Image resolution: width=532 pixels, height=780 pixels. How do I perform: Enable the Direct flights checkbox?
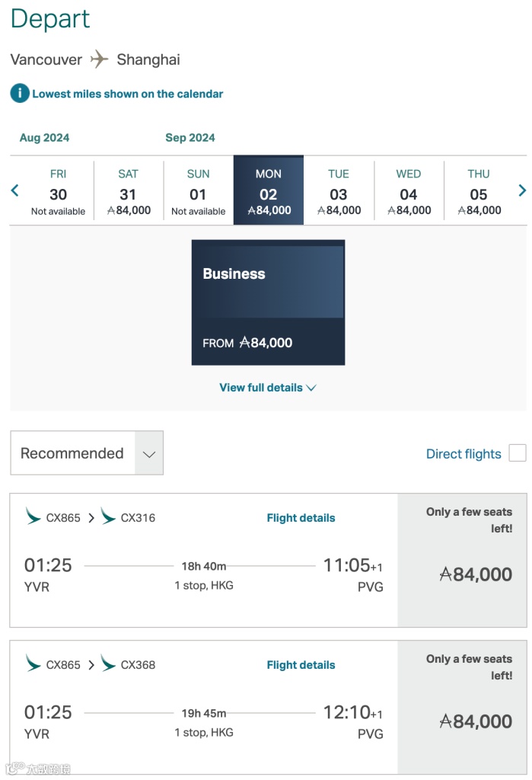(x=518, y=453)
